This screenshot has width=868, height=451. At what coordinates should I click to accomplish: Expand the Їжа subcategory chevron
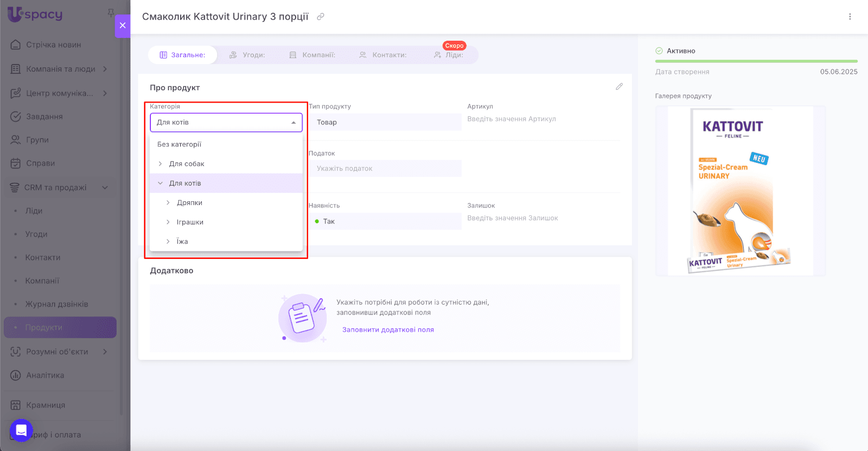168,242
